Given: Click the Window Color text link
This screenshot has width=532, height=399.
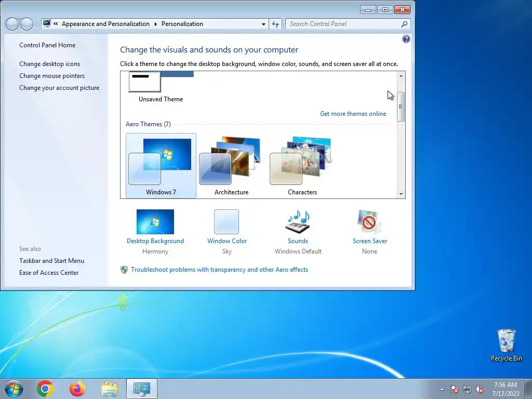Looking at the screenshot, I should 227,241.
